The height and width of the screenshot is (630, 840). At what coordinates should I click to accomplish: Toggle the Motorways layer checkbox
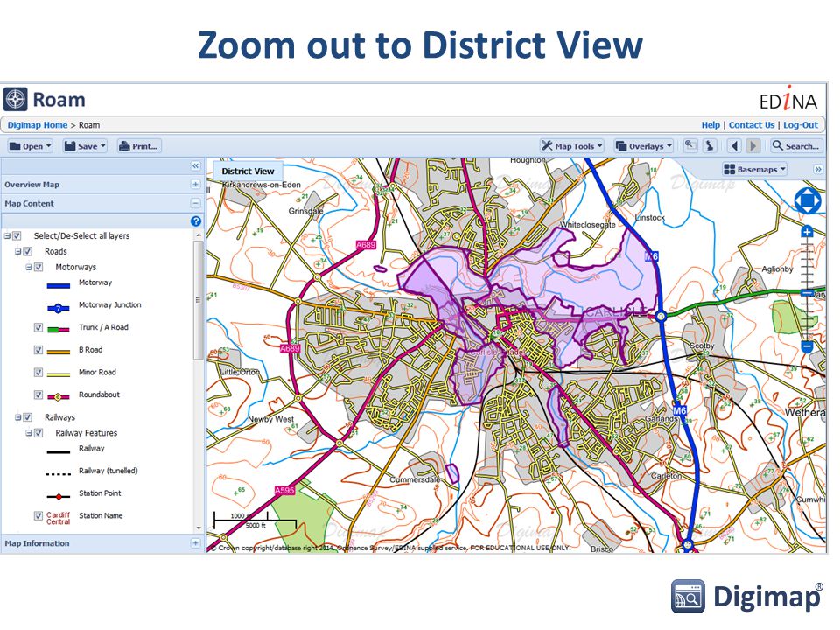[x=38, y=267]
